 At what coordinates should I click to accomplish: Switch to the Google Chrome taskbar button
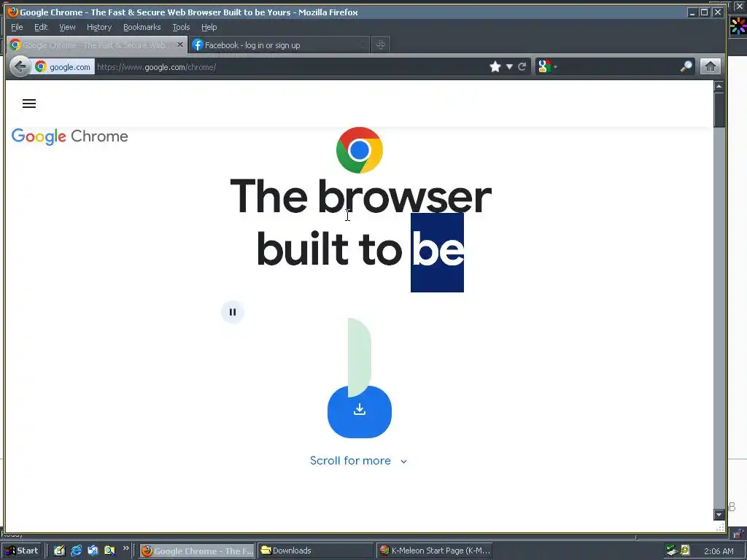click(x=197, y=551)
